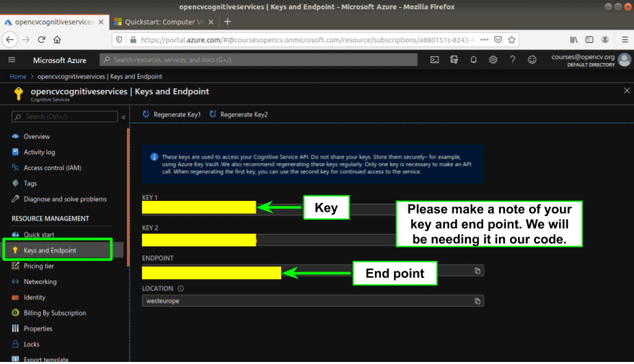Open Networking settings
The height and width of the screenshot is (364, 634).
click(x=40, y=282)
